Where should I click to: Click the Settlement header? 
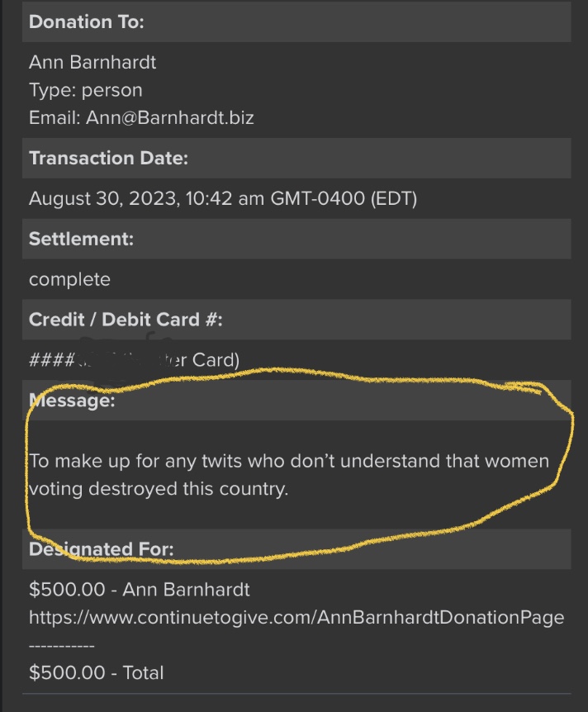point(296,239)
